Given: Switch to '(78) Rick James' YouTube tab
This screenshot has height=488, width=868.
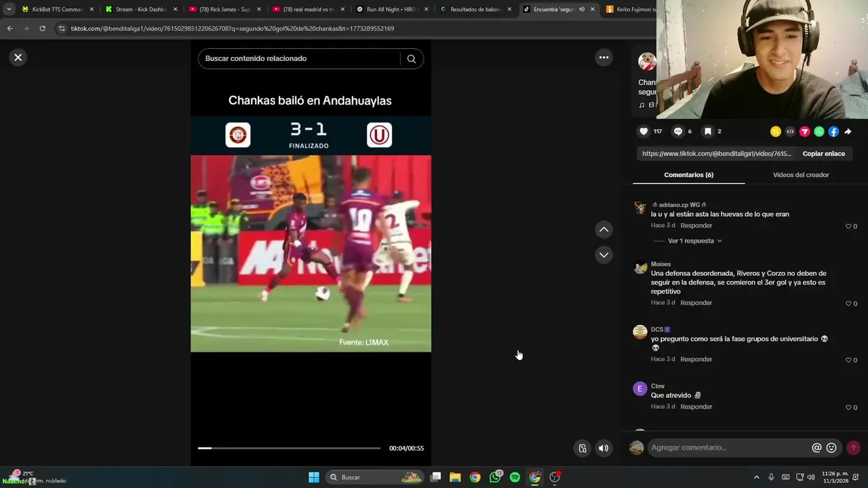Looking at the screenshot, I should click(225, 9).
